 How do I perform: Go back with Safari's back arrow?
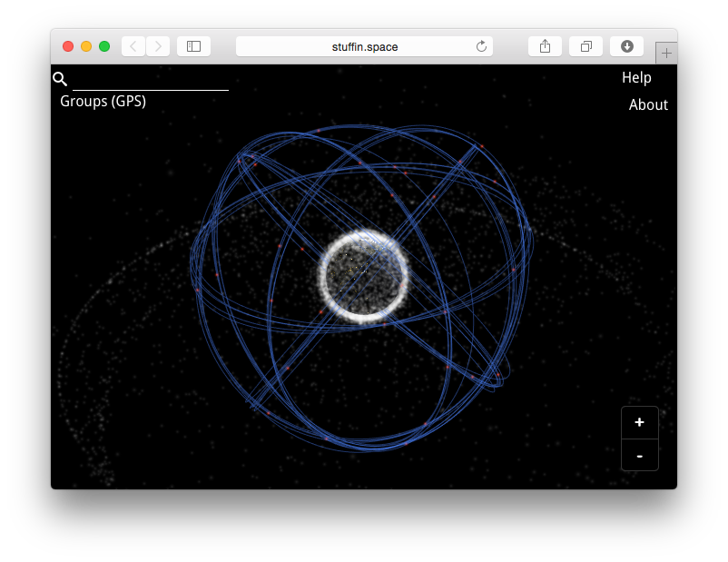(133, 46)
